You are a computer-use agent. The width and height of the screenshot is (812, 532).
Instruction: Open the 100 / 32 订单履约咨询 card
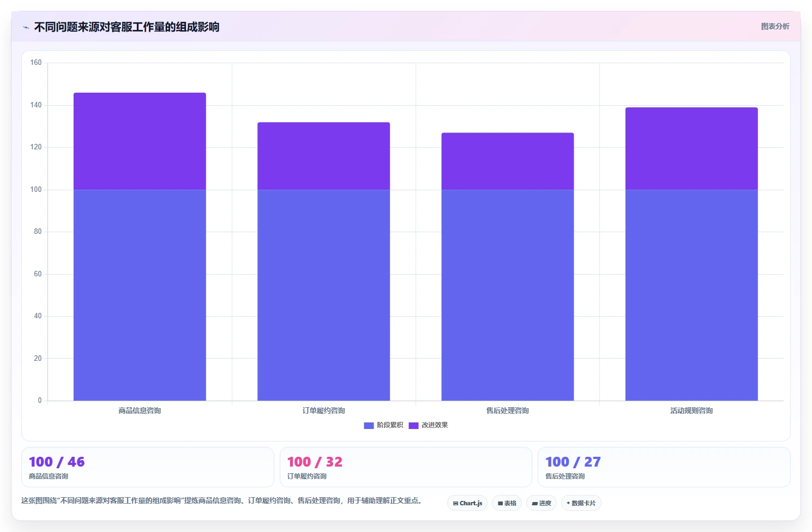(x=406, y=467)
